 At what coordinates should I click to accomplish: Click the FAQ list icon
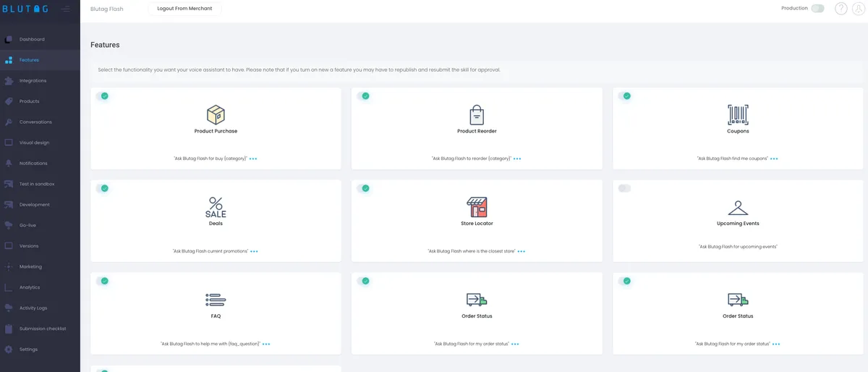point(216,300)
